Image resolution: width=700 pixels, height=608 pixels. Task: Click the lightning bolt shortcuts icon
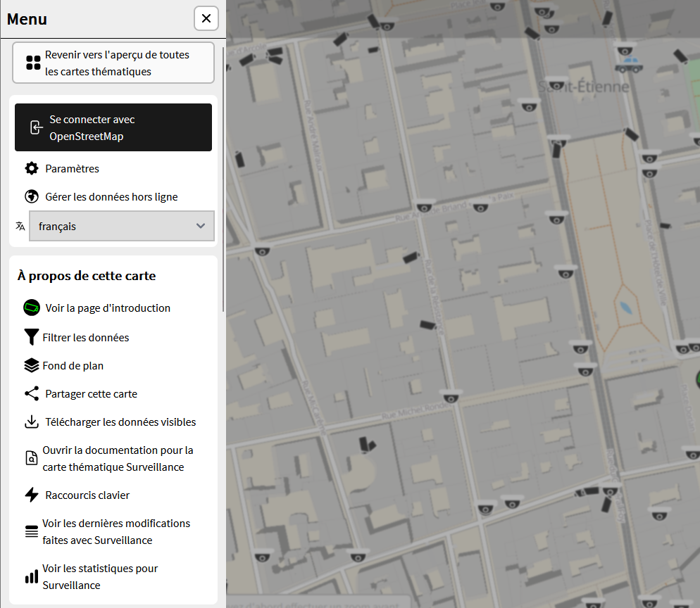pyautogui.click(x=32, y=495)
